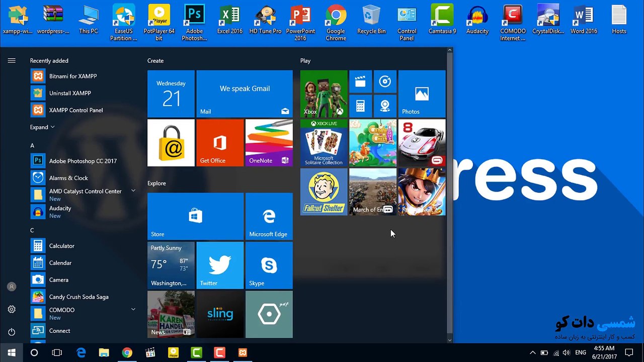
Task: Open the Xbox tile
Action: coord(324,94)
